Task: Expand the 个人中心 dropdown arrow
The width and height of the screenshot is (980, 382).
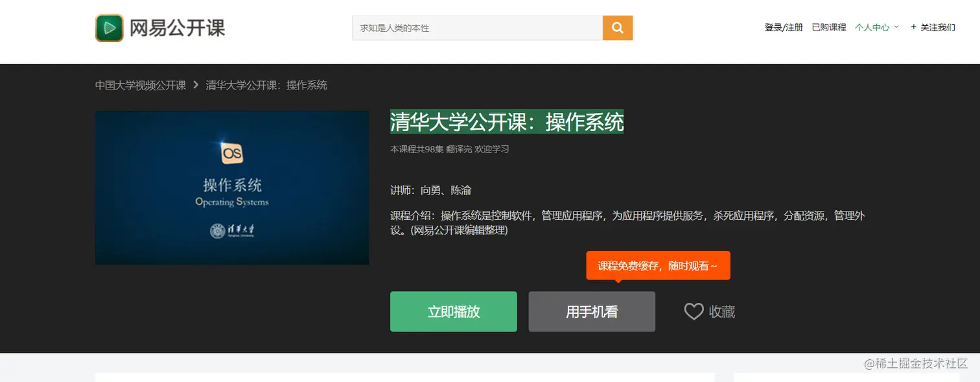Action: (896, 27)
